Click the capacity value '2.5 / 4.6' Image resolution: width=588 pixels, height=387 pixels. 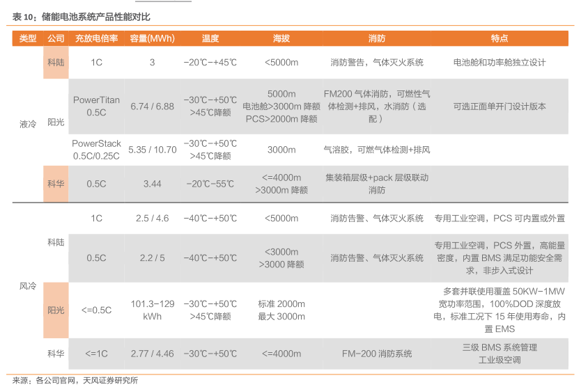click(153, 218)
